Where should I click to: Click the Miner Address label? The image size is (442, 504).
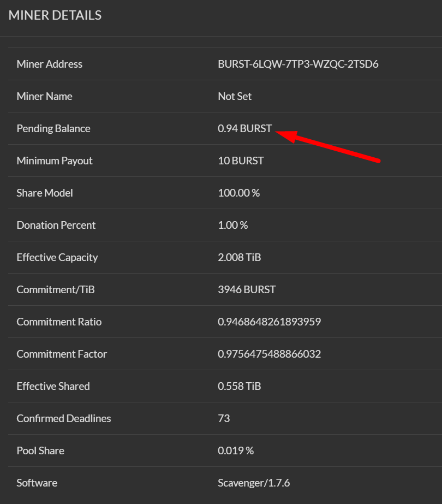(50, 64)
